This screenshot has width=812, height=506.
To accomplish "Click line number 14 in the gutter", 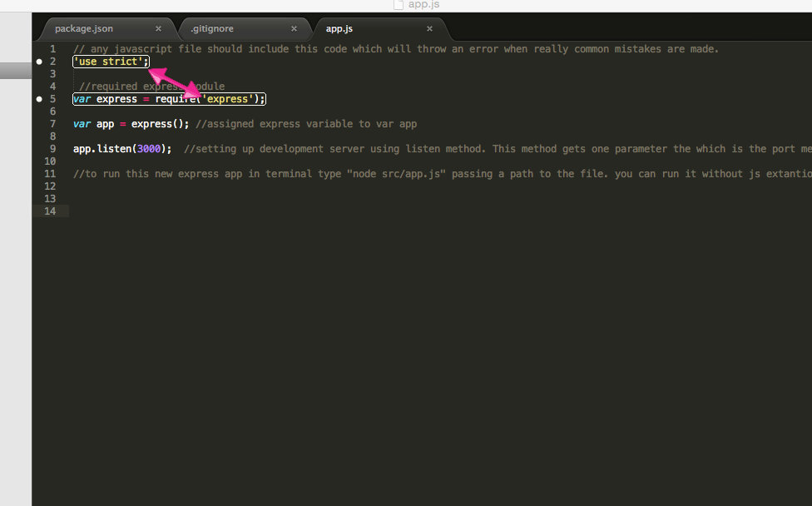I will click(50, 211).
